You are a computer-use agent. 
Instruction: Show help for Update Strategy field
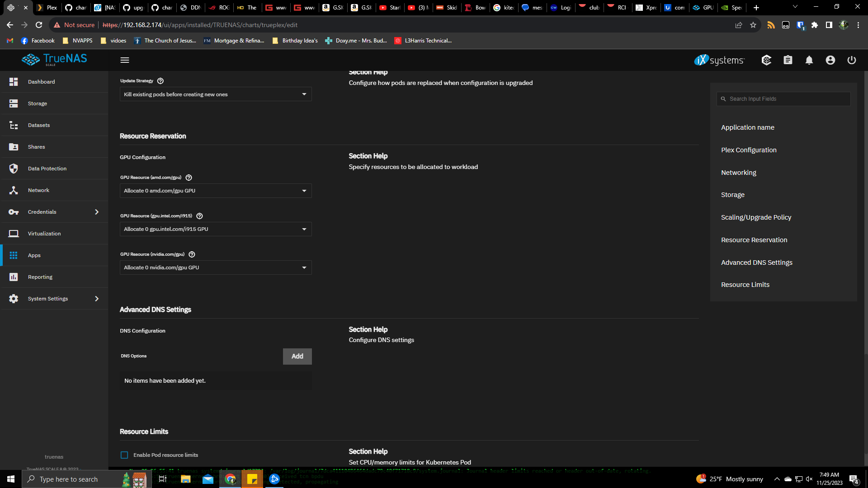[x=160, y=81]
